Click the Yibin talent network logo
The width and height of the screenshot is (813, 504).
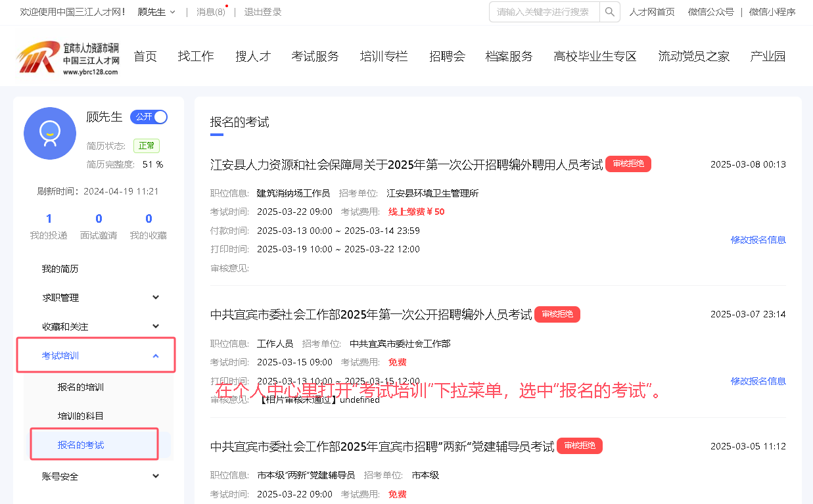(68, 57)
